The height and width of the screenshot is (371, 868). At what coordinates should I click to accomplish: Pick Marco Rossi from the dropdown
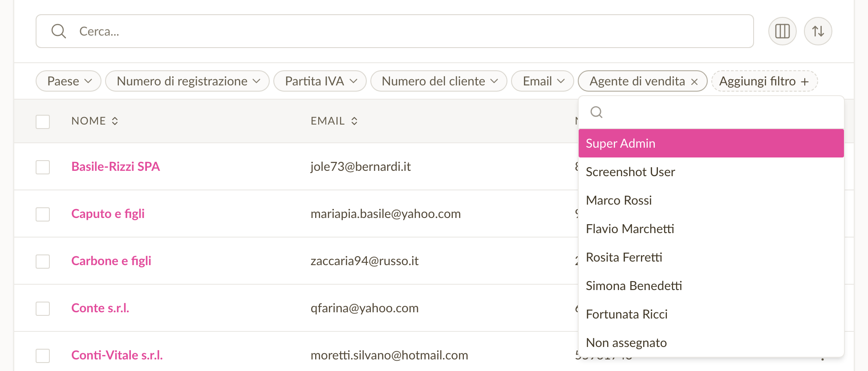tap(711, 200)
